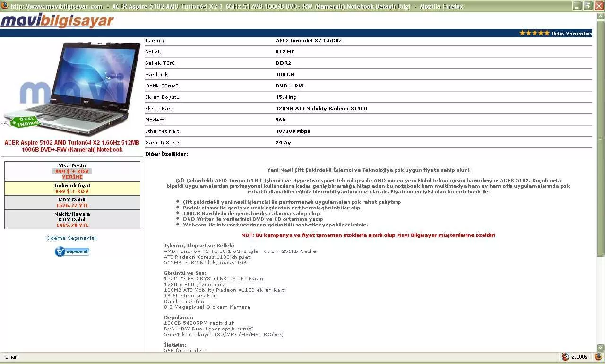Image resolution: width=605 pixels, height=364 pixels.
Task: Click the 'Ekran Boyutu' row label
Action: point(162,97)
